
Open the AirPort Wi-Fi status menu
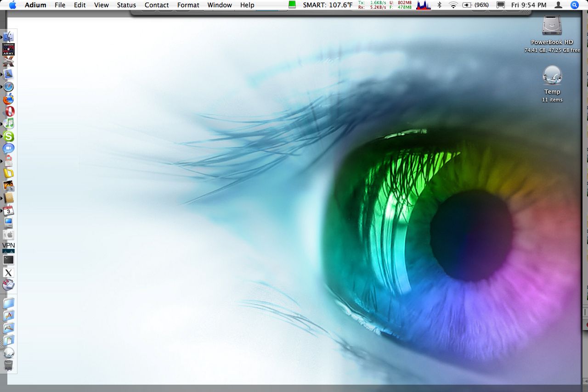pos(453,5)
